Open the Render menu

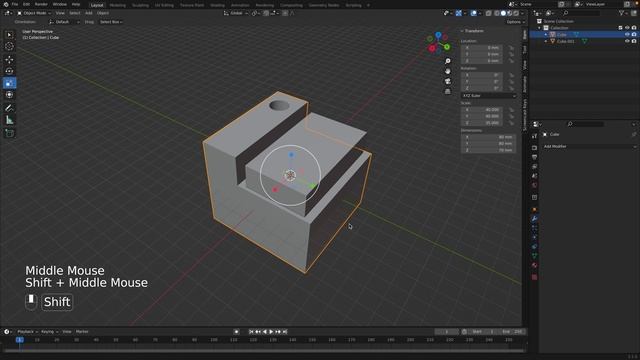41,4
